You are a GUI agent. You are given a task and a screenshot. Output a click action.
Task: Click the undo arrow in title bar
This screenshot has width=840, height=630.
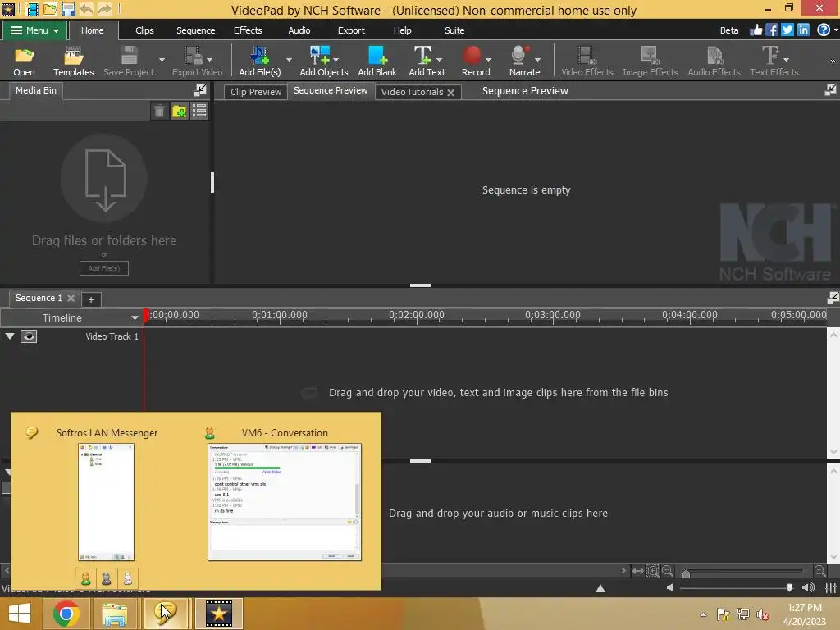point(86,9)
